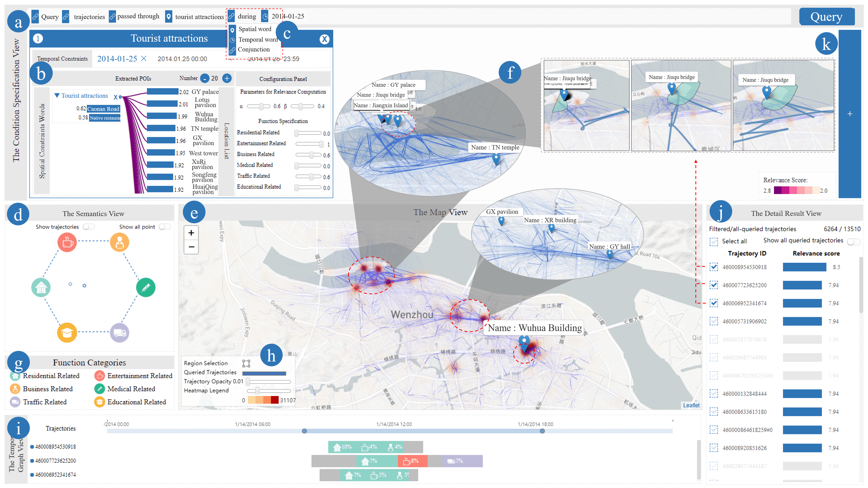Increase the extracted POIs number

tap(227, 78)
